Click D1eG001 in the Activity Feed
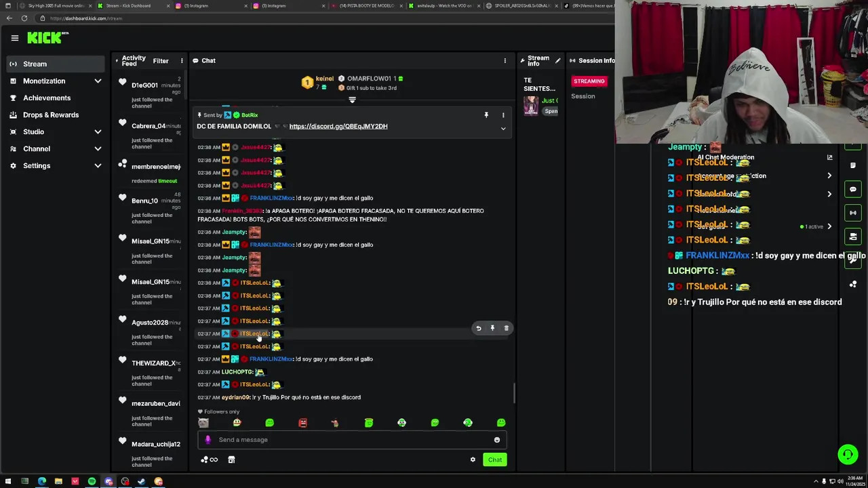This screenshot has height=488, width=868. pyautogui.click(x=144, y=85)
